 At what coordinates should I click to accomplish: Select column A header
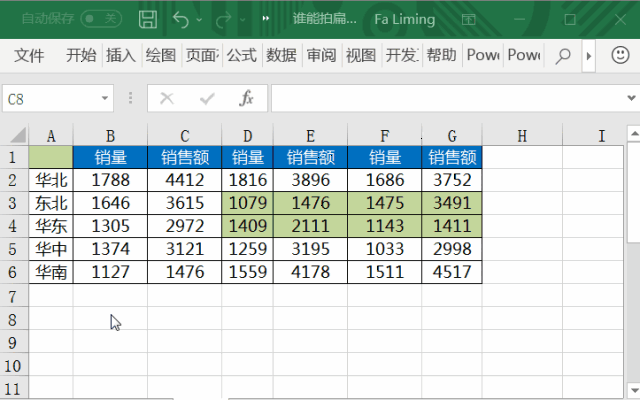pos(51,136)
